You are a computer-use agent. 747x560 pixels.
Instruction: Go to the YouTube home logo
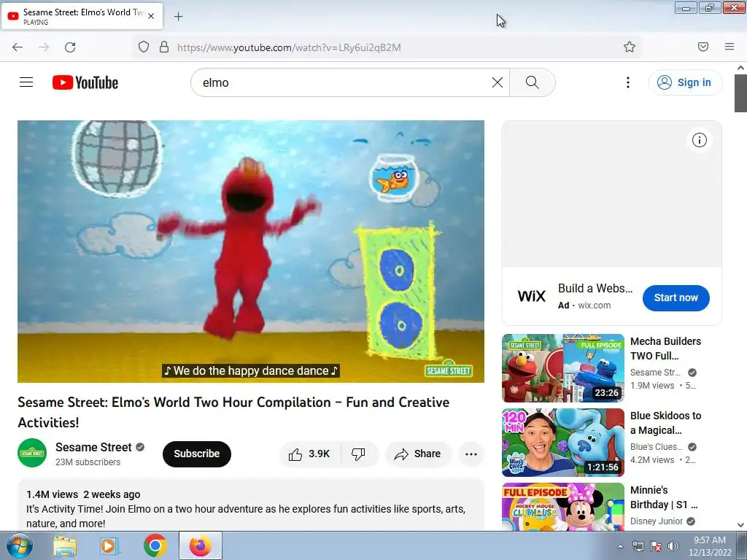85,82
